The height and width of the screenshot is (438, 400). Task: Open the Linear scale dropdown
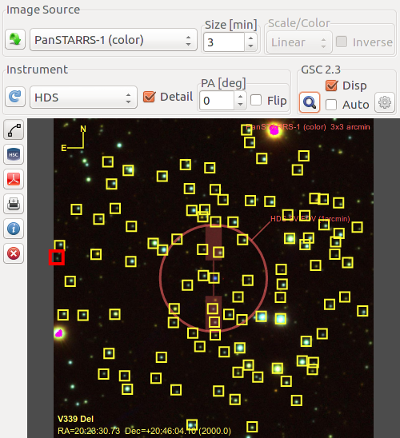point(299,42)
